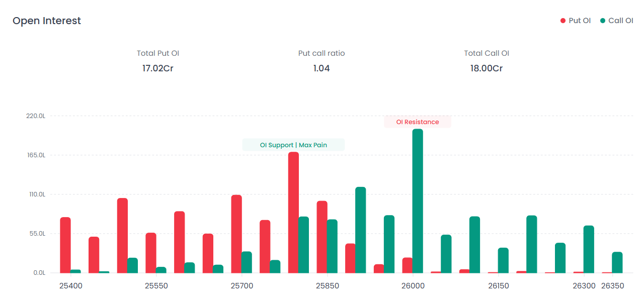644x304 pixels.
Task: Click the Put call ratio value 1.04
Action: click(x=321, y=68)
